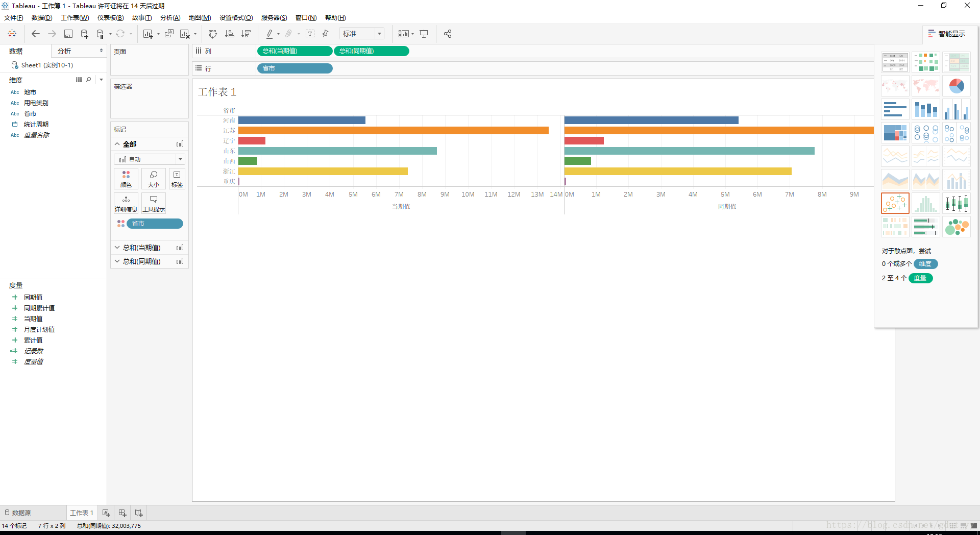
Task: Click the search fields magnifier icon
Action: (89, 80)
